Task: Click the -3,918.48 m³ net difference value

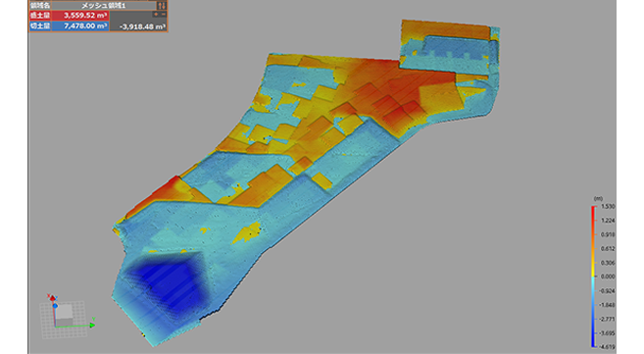Action: click(x=142, y=26)
